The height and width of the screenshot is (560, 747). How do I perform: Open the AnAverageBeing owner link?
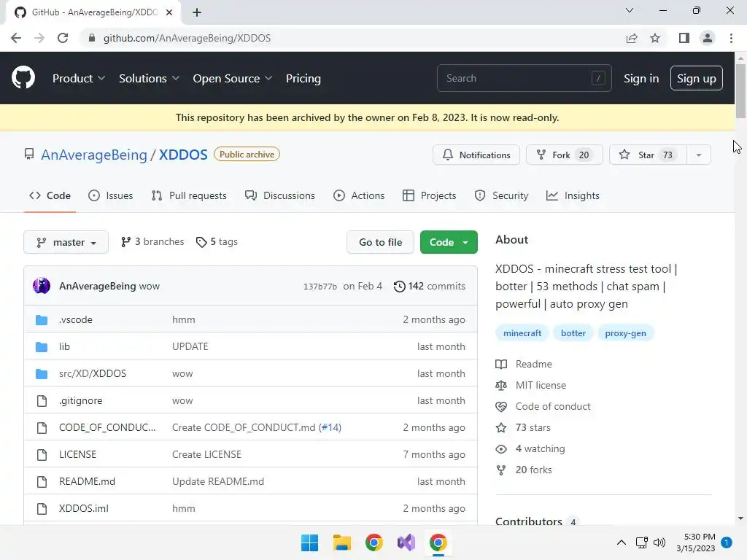94,155
